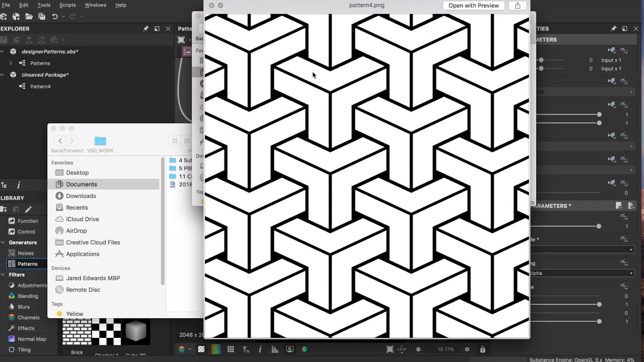Open the Alpha dropdown in Properties
Screen dimensions: 644x362
(x=582, y=273)
